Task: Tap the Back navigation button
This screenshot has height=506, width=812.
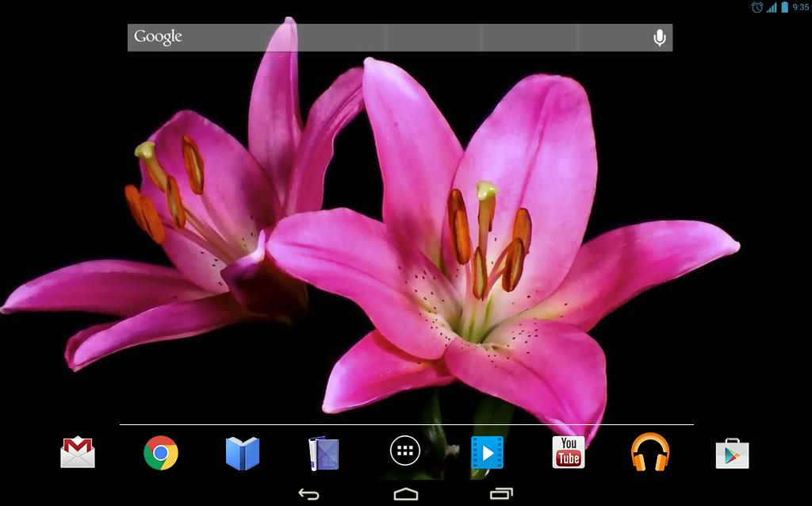Action: point(308,494)
